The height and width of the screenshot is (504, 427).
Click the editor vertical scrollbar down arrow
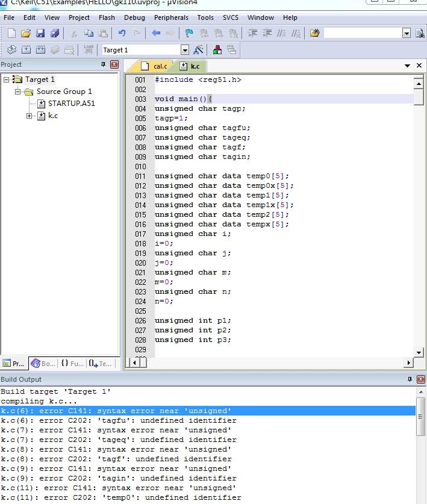click(419, 353)
